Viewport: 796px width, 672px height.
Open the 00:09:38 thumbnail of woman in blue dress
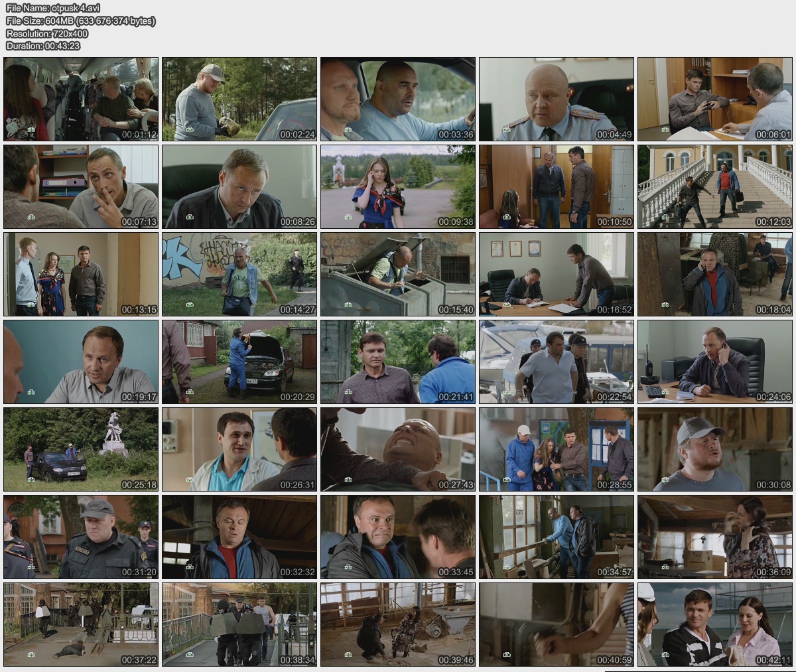coord(398,186)
